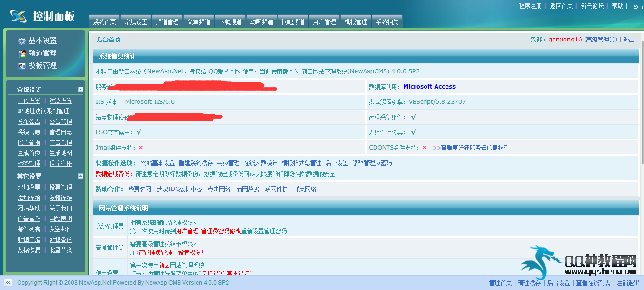Click 重建系统缓存 quick operation
This screenshot has width=644, height=290.
click(196, 163)
